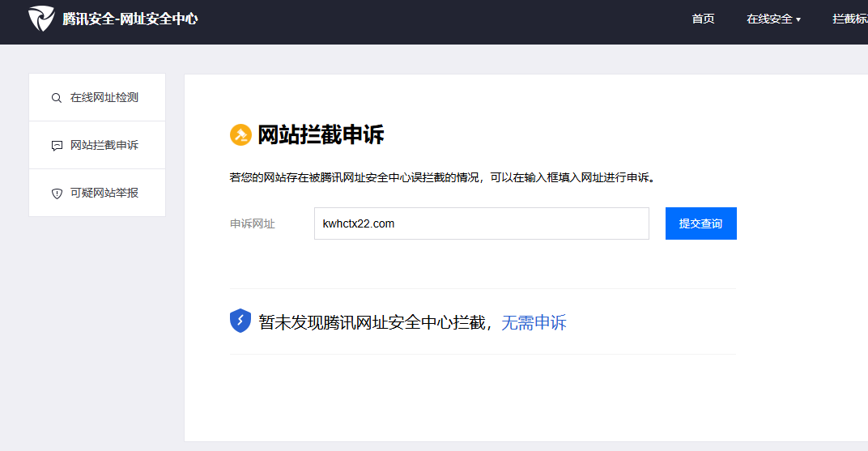
Task: Open the 拦截标 navigation item at top right
Action: coord(849,19)
